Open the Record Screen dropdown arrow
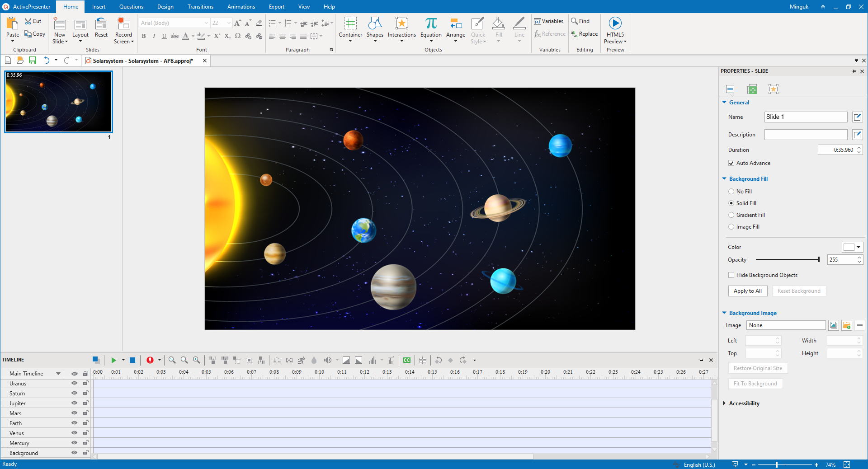 click(132, 42)
